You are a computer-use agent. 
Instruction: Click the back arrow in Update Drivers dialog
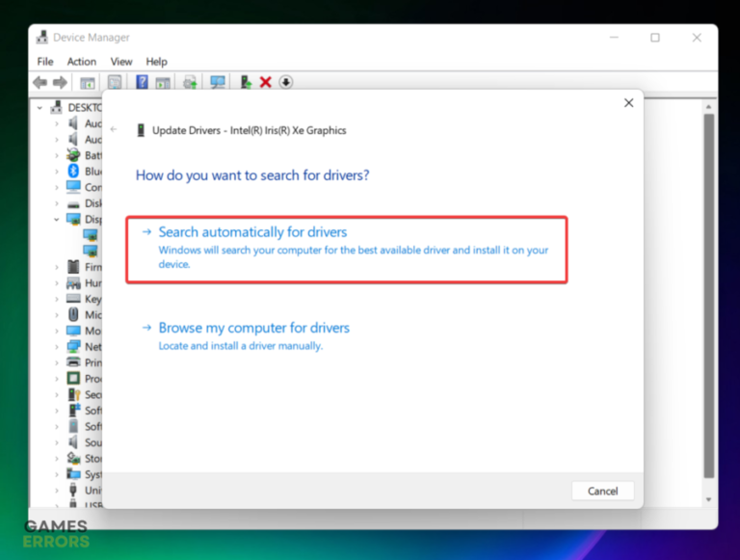[114, 129]
